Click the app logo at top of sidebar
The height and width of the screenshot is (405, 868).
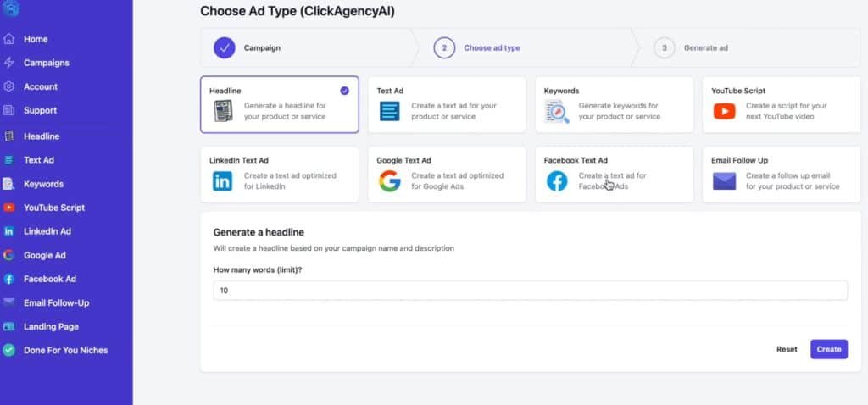point(11,8)
